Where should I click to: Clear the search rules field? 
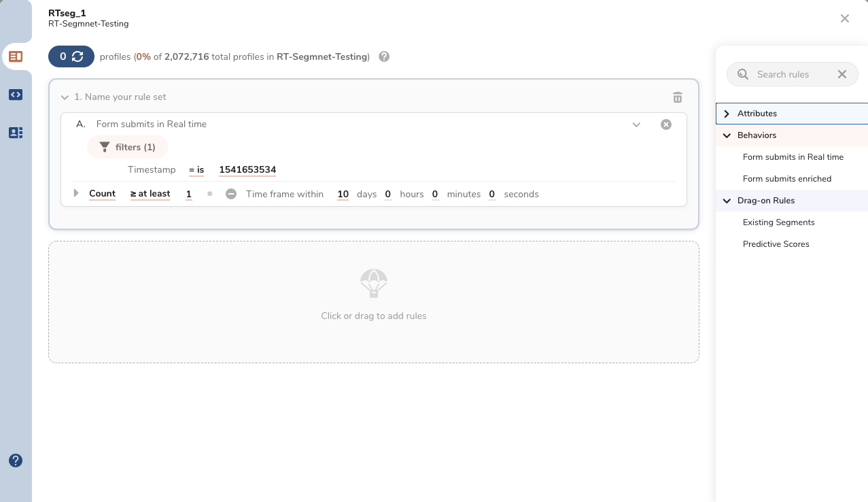click(x=841, y=74)
